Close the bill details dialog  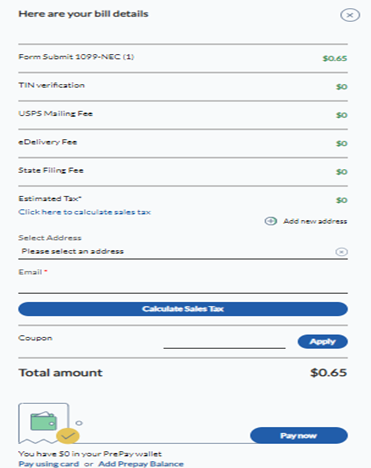(x=350, y=15)
